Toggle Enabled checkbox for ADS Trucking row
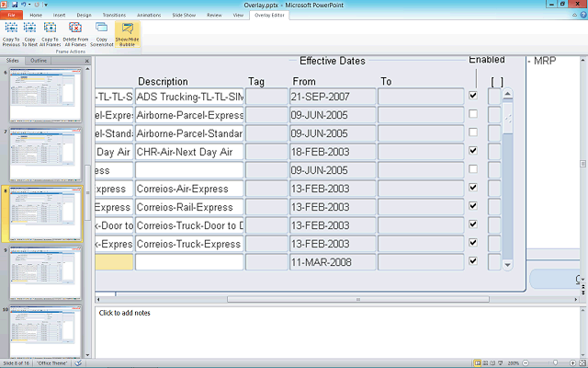588x368 pixels. [x=473, y=96]
